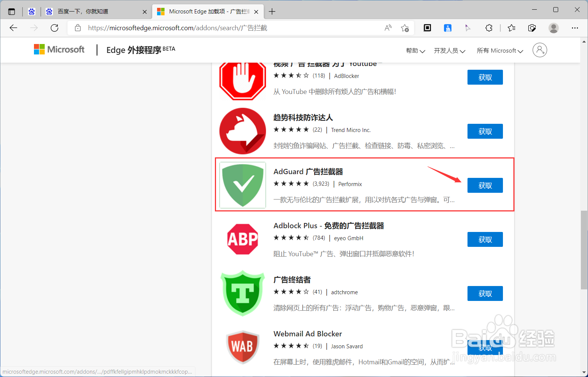Open the blue extension icon in toolbar
Screen dimensions: 588x377
tap(448, 28)
